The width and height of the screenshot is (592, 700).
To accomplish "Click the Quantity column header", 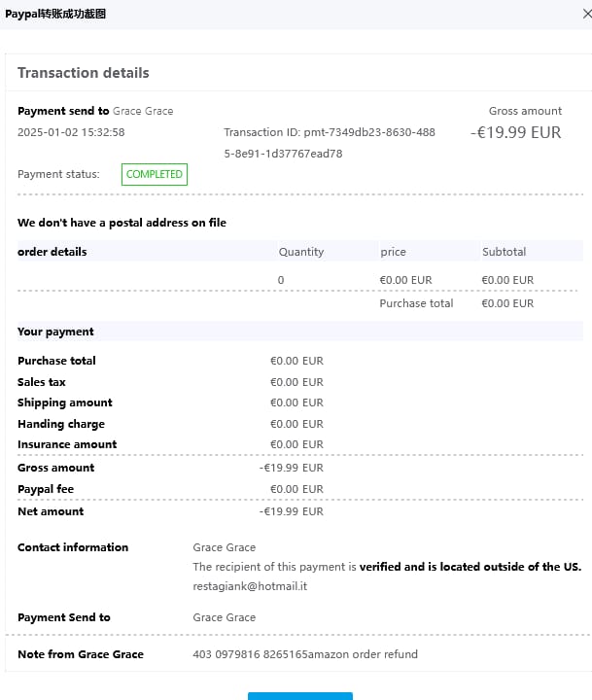I will pyautogui.click(x=301, y=252).
